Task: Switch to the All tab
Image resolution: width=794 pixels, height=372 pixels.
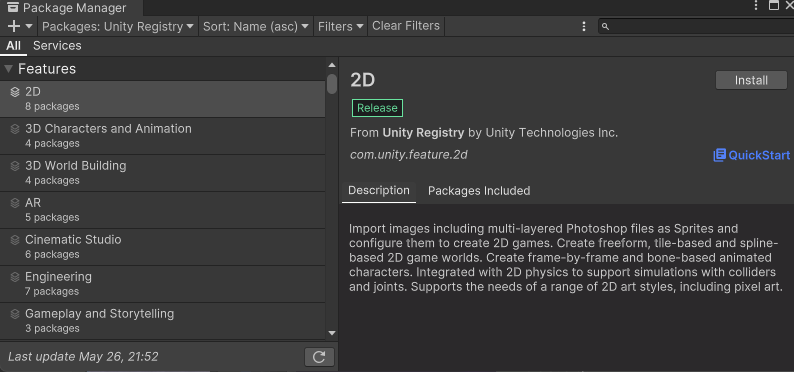Action: point(13,46)
